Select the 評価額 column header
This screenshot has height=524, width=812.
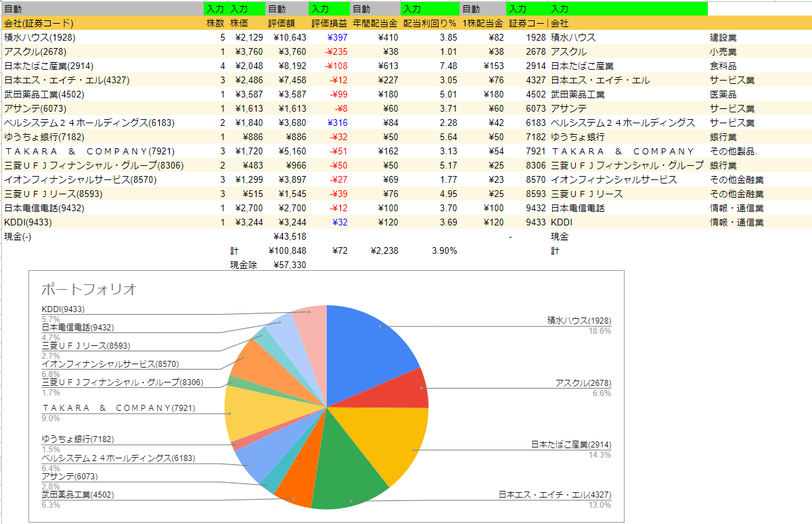(x=286, y=24)
